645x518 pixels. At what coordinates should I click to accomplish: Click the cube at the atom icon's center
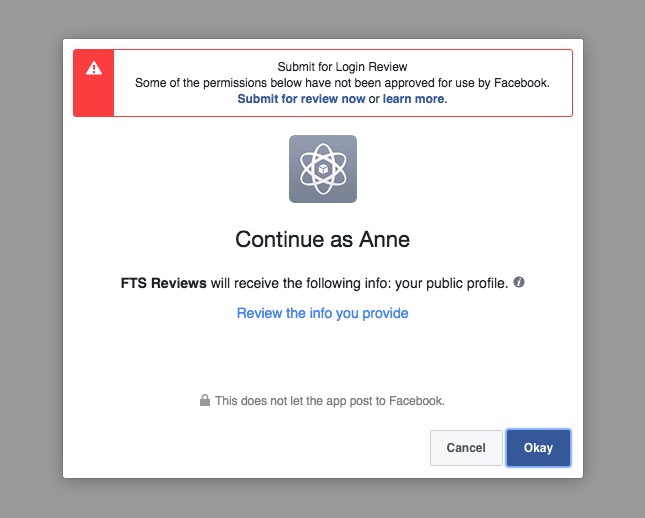[x=323, y=169]
